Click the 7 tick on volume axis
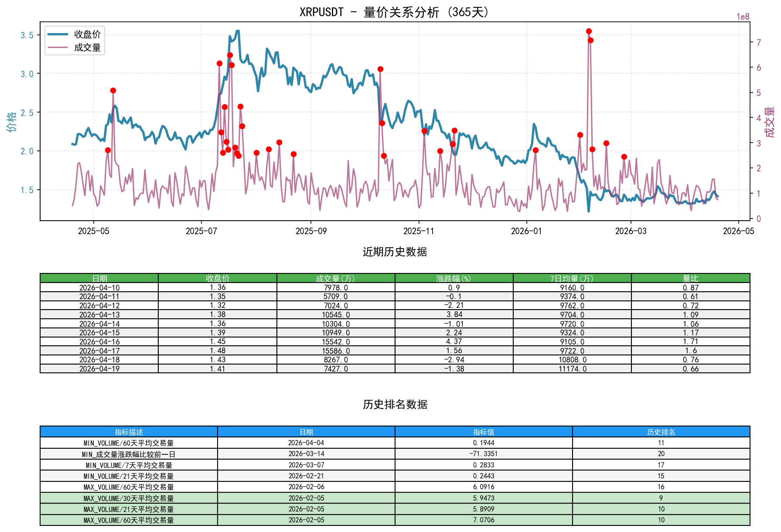781x532 pixels. pyautogui.click(x=759, y=43)
